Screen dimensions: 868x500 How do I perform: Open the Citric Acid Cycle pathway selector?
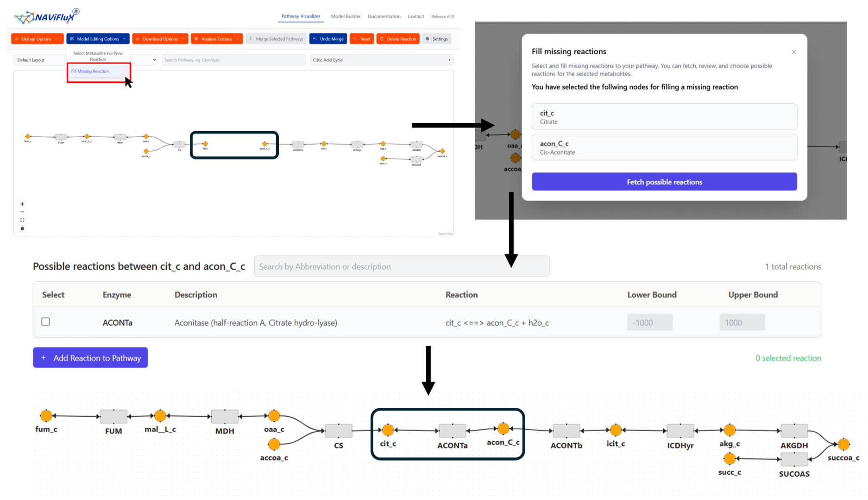(x=381, y=60)
